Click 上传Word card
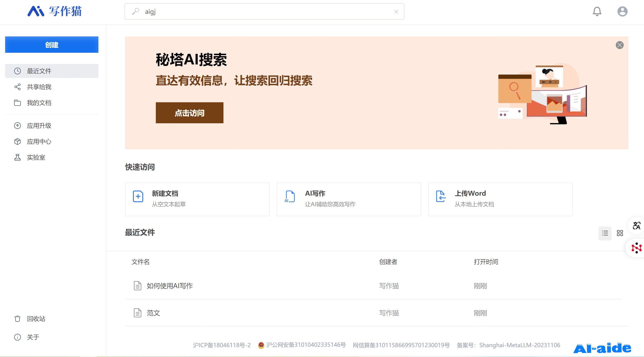Screen dimensions: 644x357 tap(500, 199)
